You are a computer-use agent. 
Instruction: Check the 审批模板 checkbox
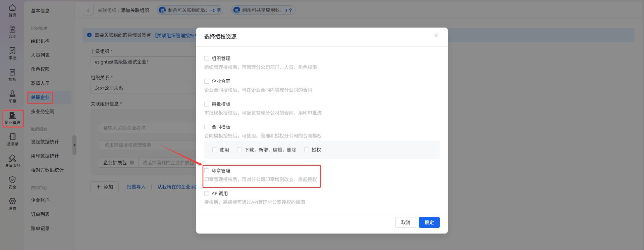pos(207,104)
